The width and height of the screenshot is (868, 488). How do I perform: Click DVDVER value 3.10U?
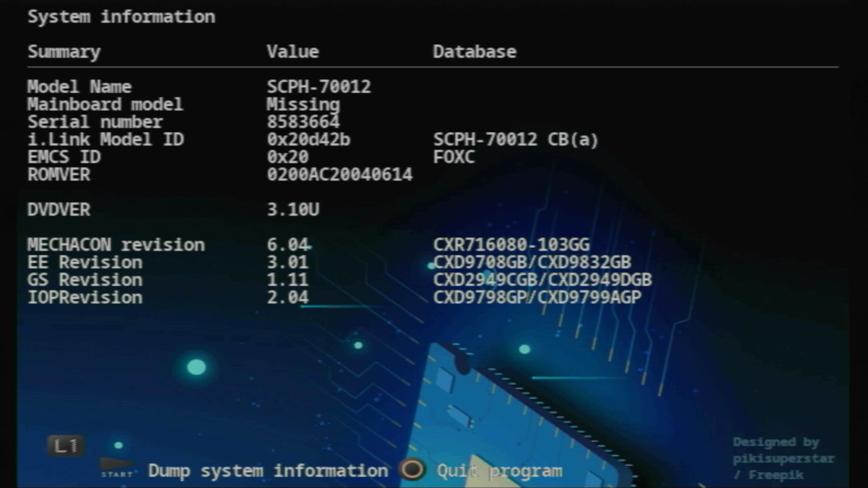coord(292,210)
